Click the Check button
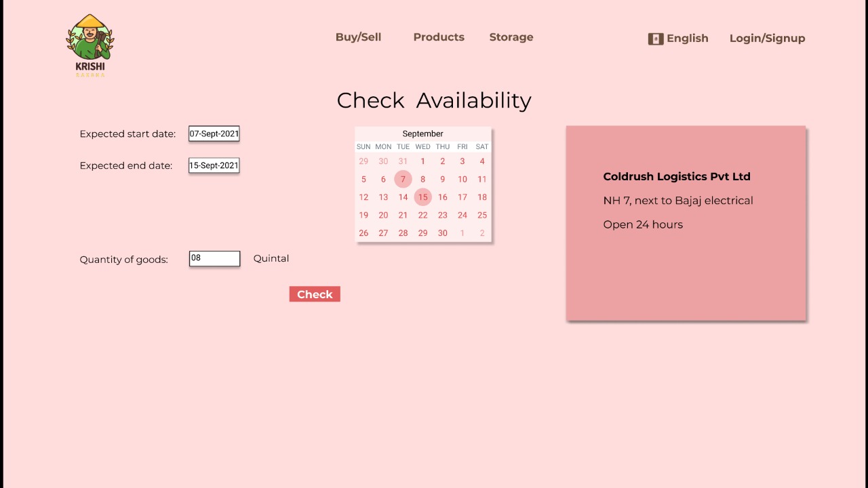Screen dimensions: 868x488 point(315,294)
